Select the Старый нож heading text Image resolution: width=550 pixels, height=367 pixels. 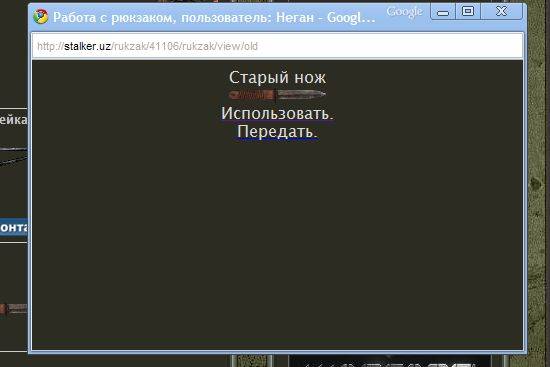(277, 78)
